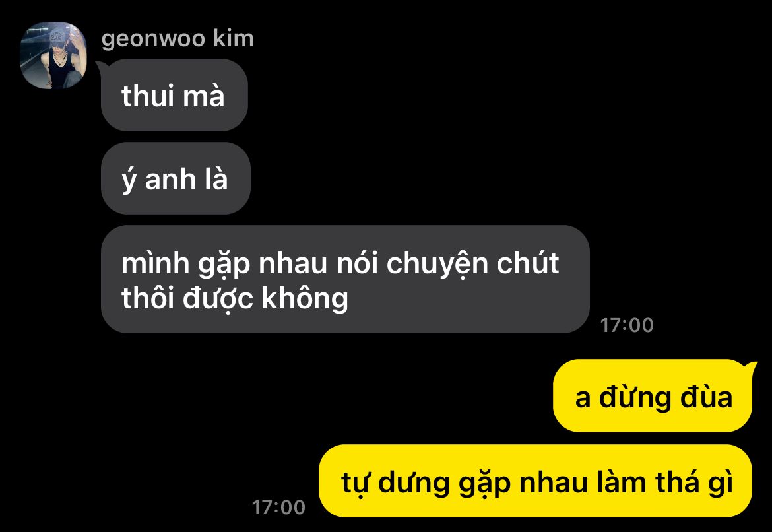
Task: Click the word 'chuyện' in the long message
Action: (437, 265)
